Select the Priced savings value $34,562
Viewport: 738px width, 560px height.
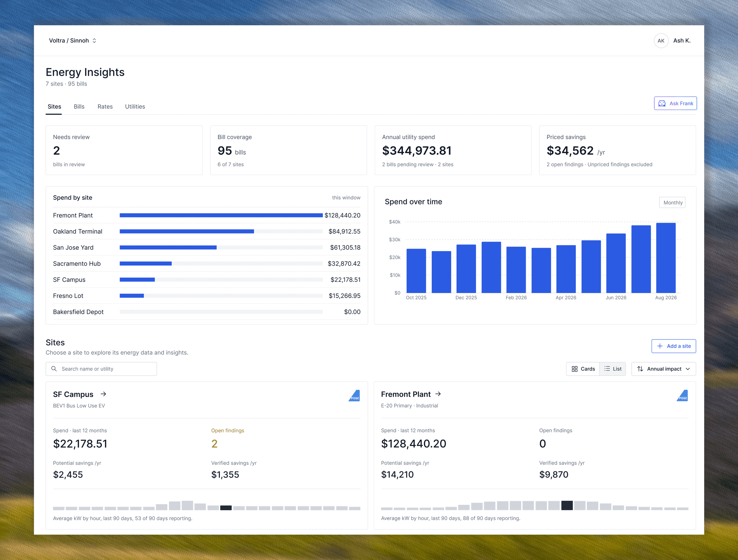tap(570, 151)
